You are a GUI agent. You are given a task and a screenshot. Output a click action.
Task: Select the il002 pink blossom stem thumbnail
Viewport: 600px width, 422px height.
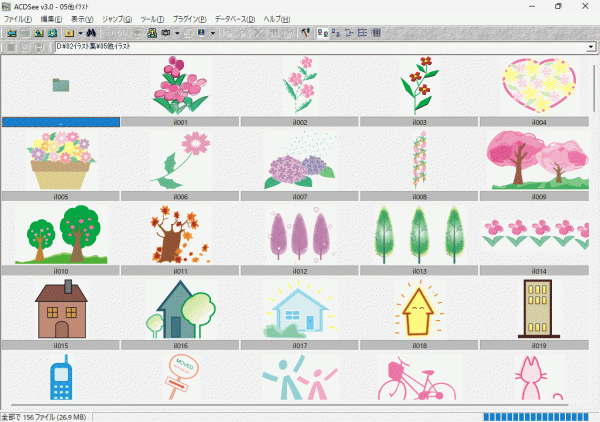click(x=300, y=85)
